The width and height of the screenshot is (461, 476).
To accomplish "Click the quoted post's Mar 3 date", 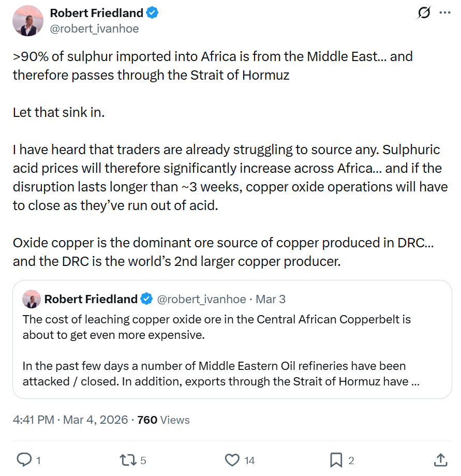I will (271, 299).
